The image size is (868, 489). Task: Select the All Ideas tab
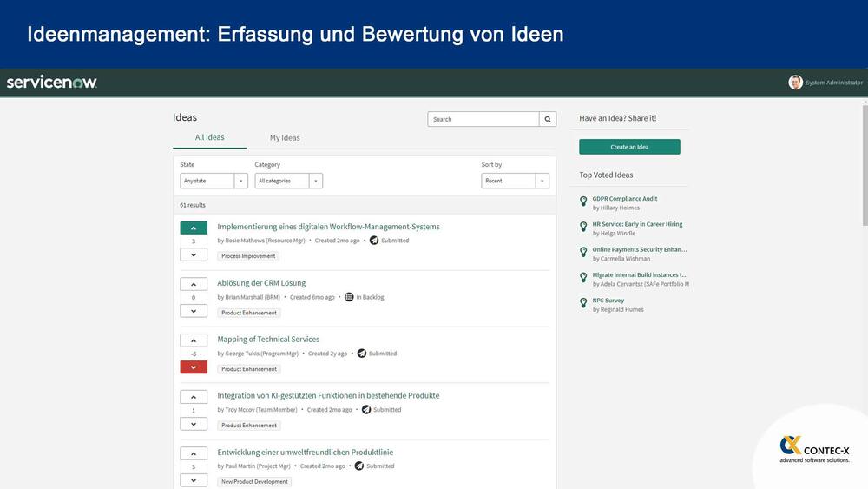pos(209,137)
